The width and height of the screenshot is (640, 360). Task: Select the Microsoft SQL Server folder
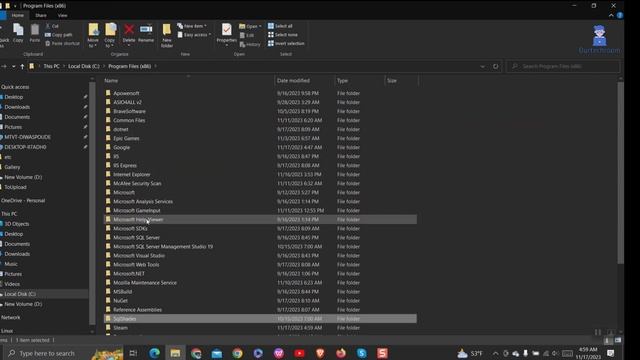(x=136, y=238)
